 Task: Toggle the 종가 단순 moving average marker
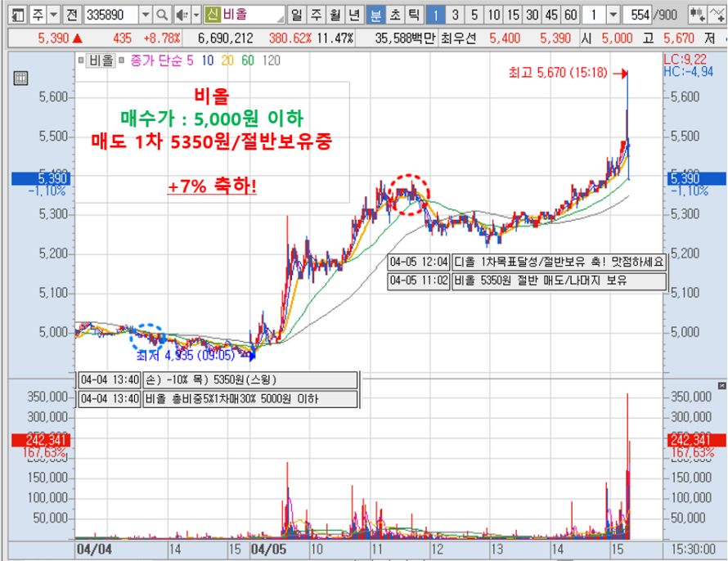click(123, 61)
